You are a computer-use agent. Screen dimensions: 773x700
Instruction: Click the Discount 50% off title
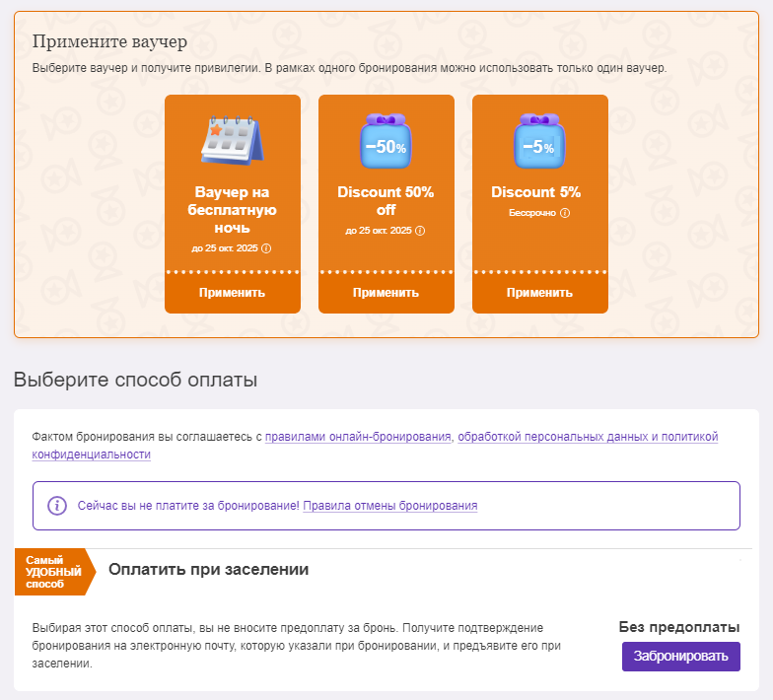pyautogui.click(x=386, y=201)
